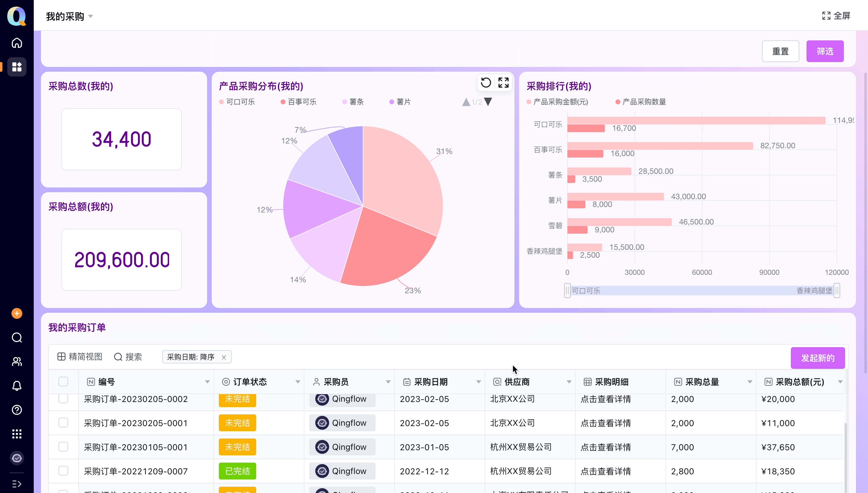
Task: Click right handle of ranking chart zoom slider
Action: pos(837,290)
